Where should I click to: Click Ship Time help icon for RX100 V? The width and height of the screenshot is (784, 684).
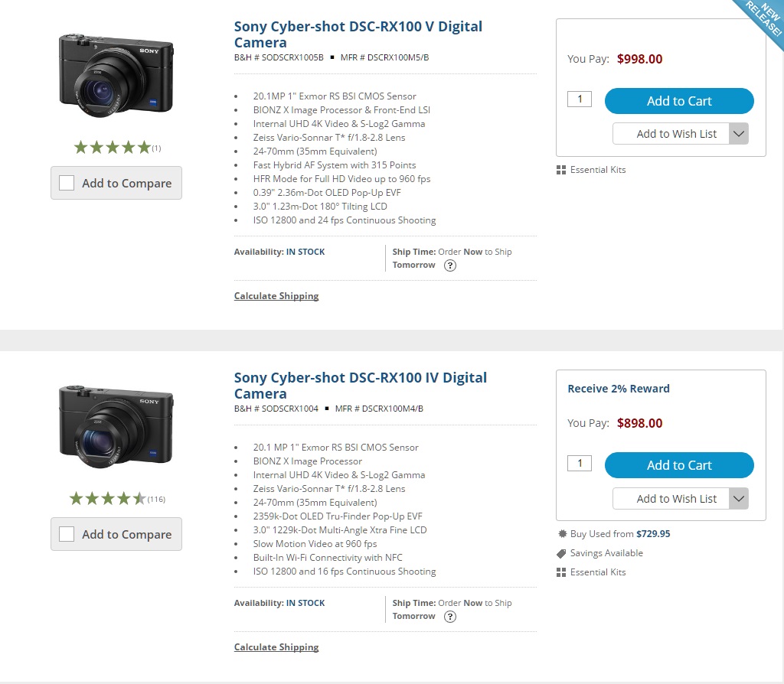pyautogui.click(x=450, y=265)
